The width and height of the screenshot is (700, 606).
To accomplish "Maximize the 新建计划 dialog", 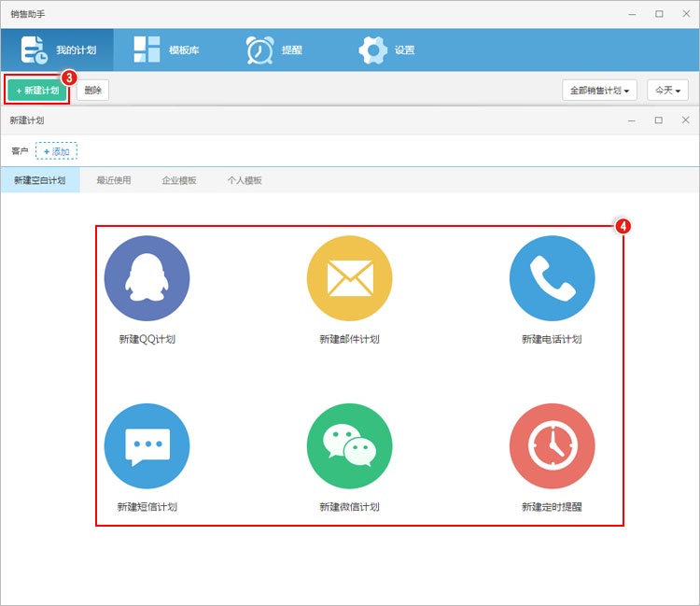I will [659, 120].
